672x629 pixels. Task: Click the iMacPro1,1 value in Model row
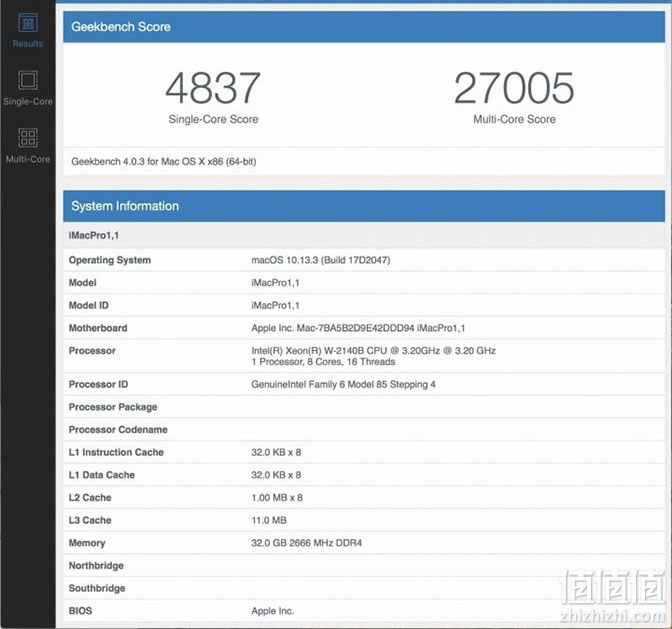point(275,283)
